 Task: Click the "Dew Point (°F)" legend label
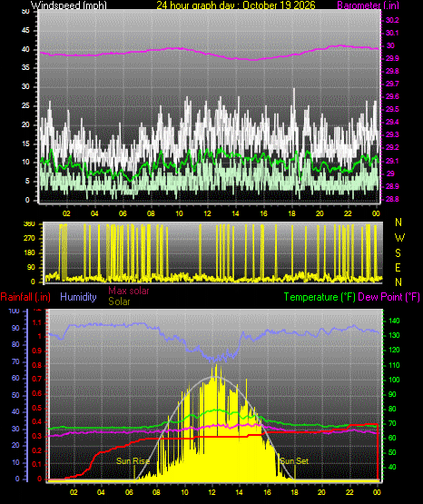(389, 297)
